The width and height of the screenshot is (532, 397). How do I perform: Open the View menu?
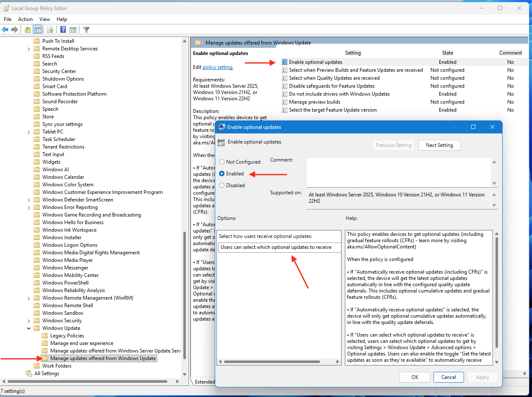(44, 19)
